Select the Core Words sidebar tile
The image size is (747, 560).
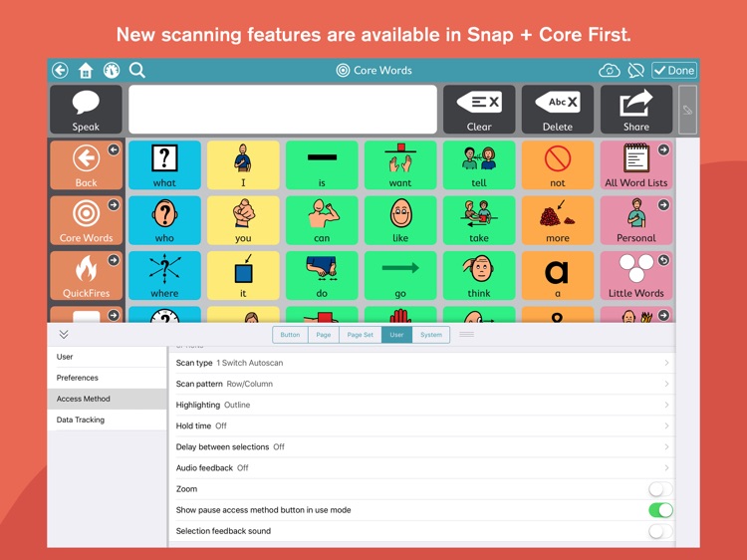(86, 220)
